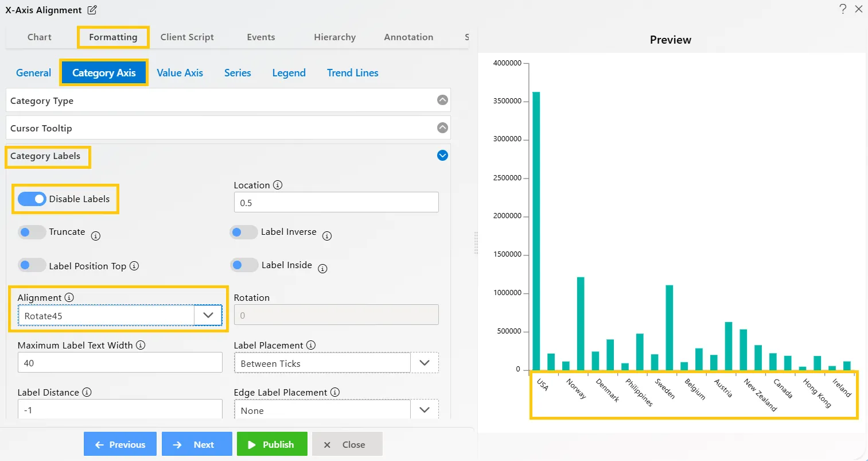
Task: Show info icon next to Label Position Top
Action: tap(134, 266)
